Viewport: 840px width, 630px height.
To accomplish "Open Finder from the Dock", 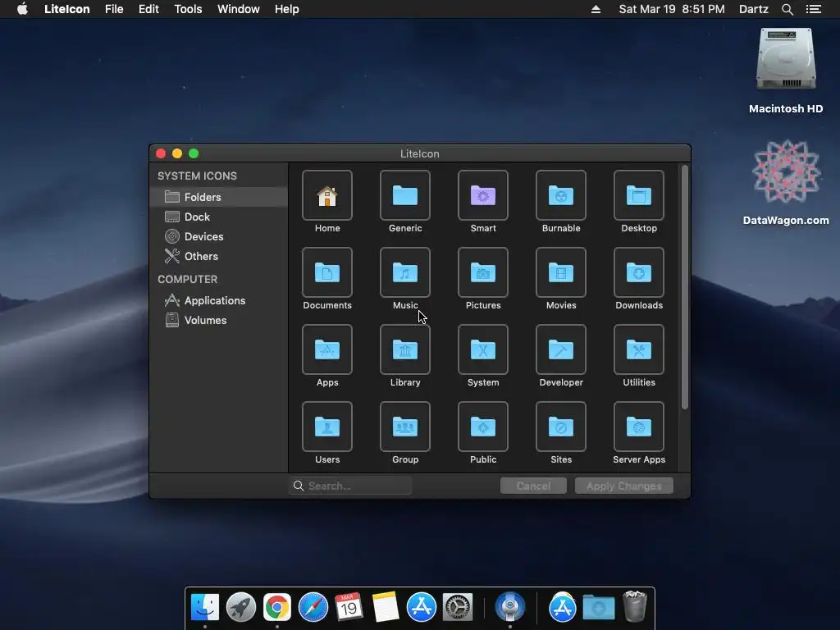I will (205, 608).
